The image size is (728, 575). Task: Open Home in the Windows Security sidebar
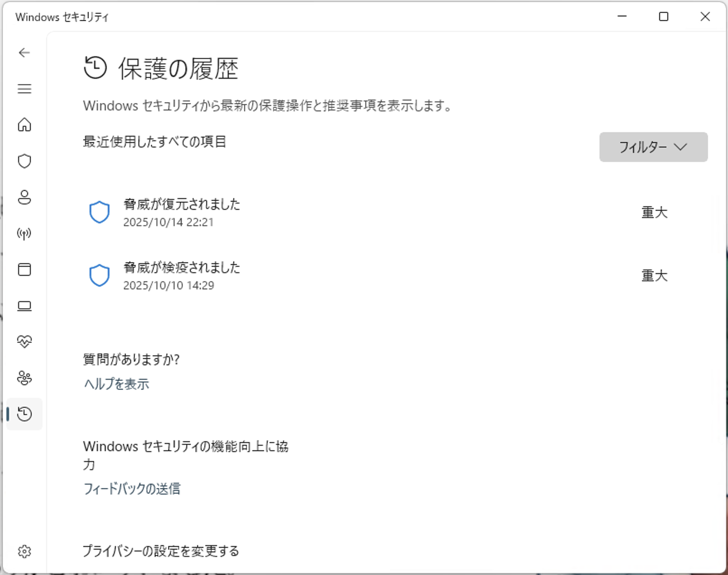coord(24,125)
